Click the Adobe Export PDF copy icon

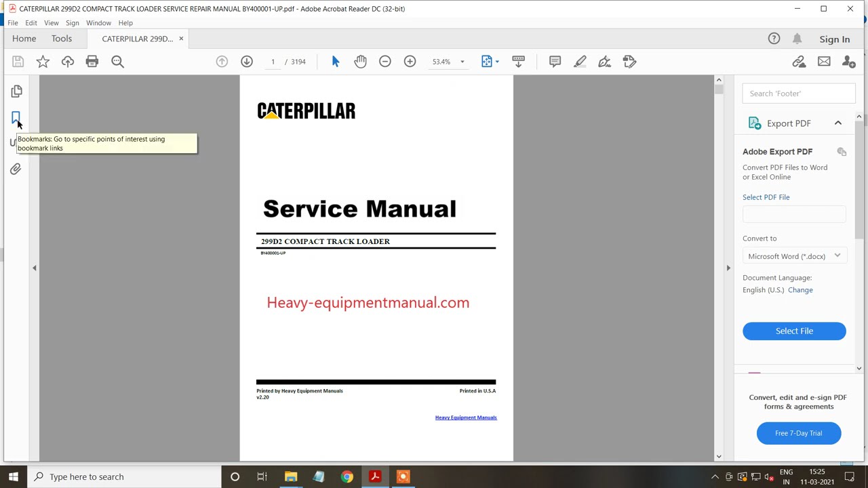click(x=842, y=152)
